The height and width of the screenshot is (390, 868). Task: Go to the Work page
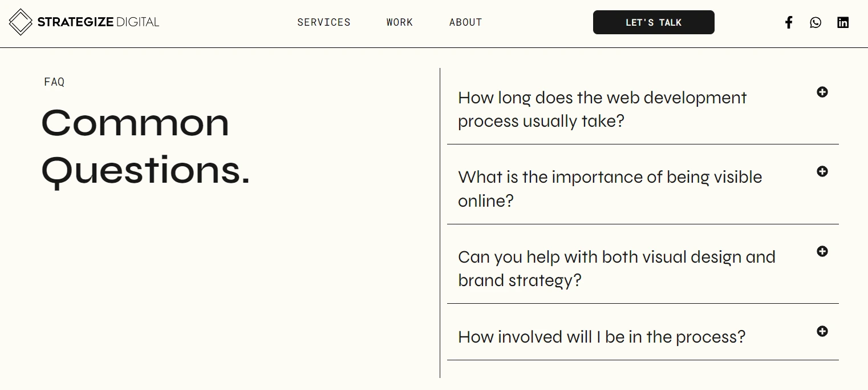tap(399, 22)
